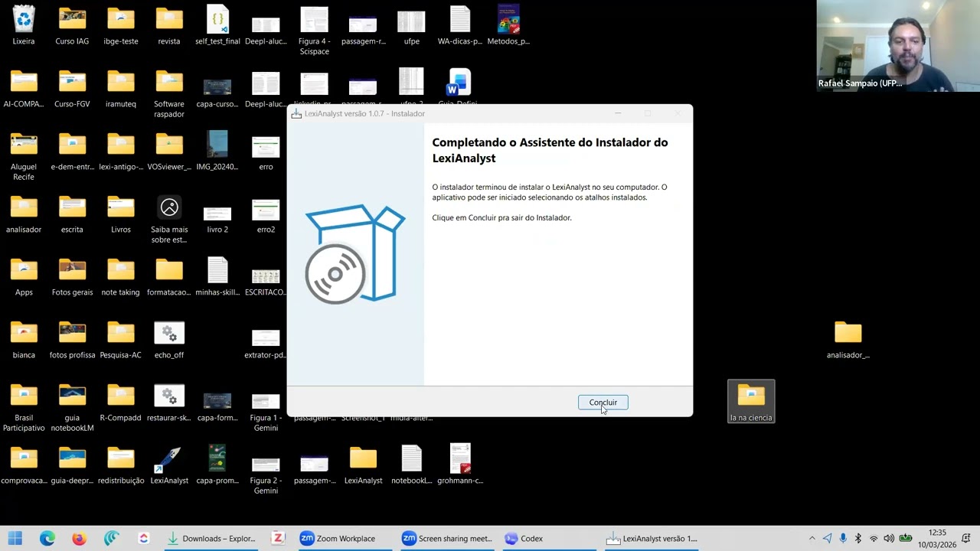The width and height of the screenshot is (980, 551).
Task: Open the Lixeira recycle bin icon
Action: coord(24,25)
